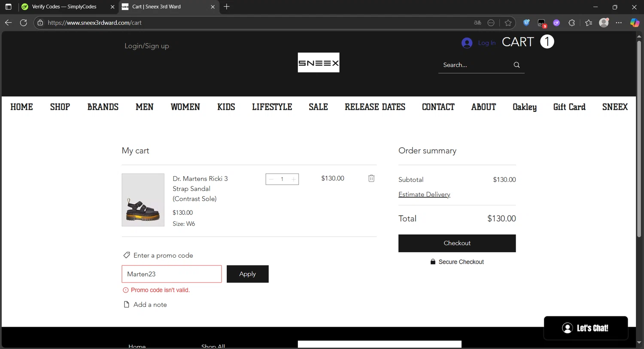Focus the site Search field
Image resolution: width=644 pixels, height=349 pixels.
(x=476, y=65)
